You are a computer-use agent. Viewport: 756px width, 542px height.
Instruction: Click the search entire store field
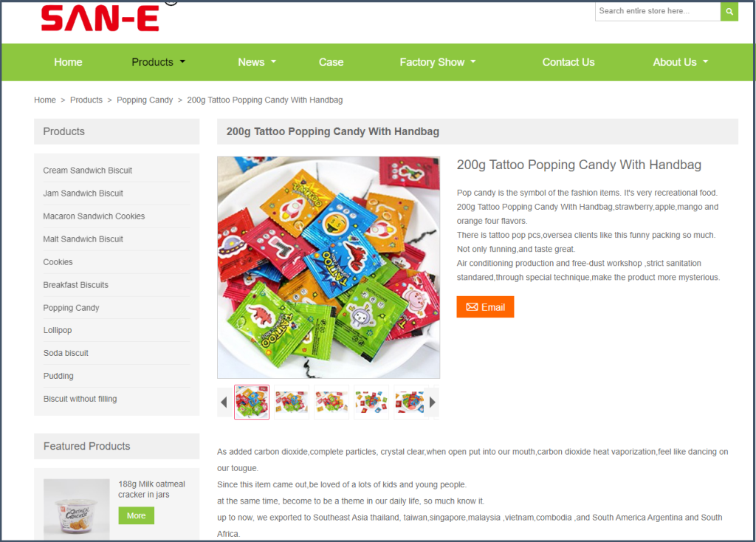(x=658, y=11)
